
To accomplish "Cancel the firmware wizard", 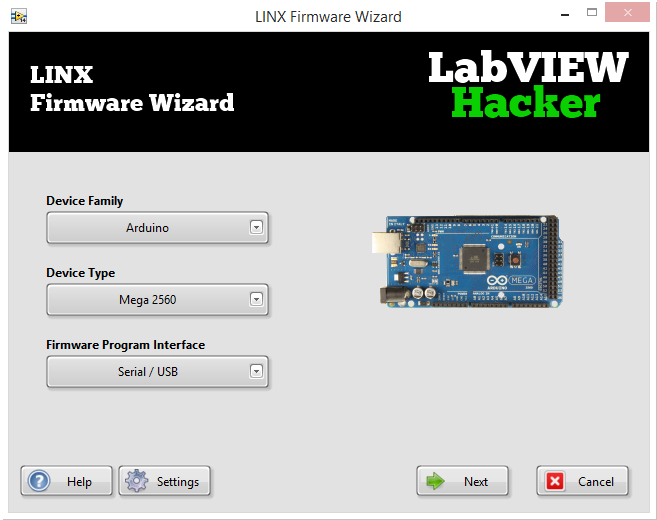I will coord(582,481).
